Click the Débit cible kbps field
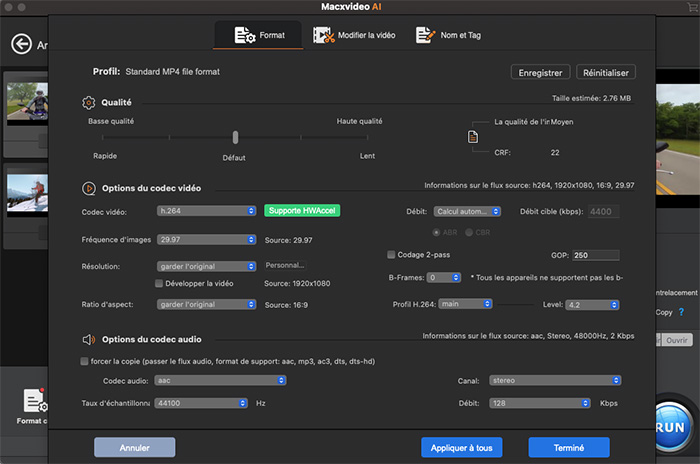The height and width of the screenshot is (464, 700). pos(604,212)
